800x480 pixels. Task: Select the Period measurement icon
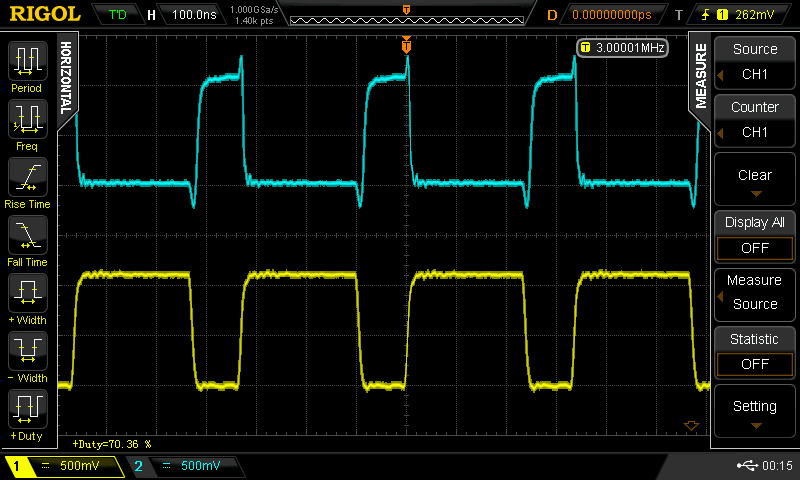pos(28,61)
